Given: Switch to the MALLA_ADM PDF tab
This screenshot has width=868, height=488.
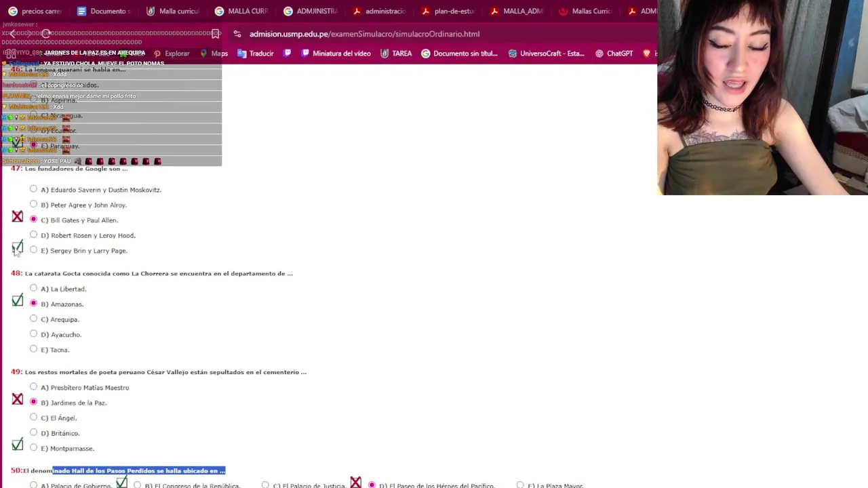Looking at the screenshot, I should [x=517, y=11].
